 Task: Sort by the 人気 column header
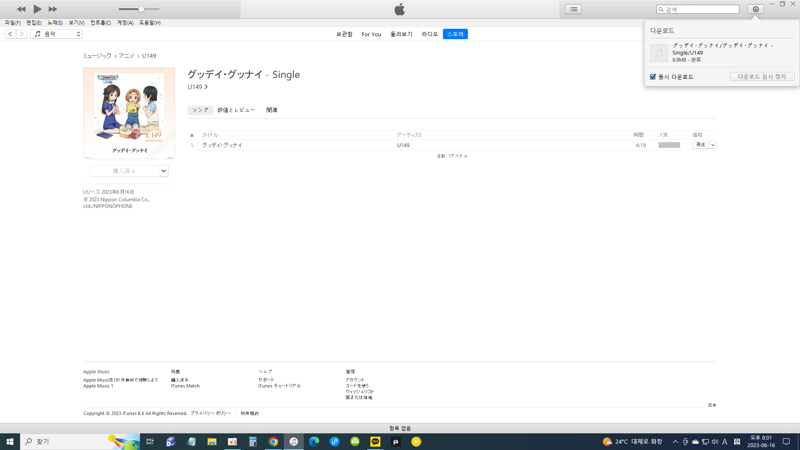663,135
